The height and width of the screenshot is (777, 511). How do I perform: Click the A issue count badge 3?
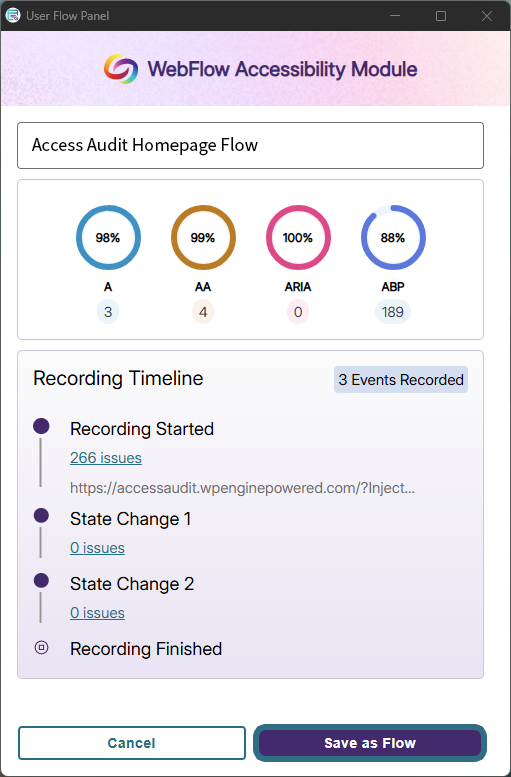(x=108, y=312)
